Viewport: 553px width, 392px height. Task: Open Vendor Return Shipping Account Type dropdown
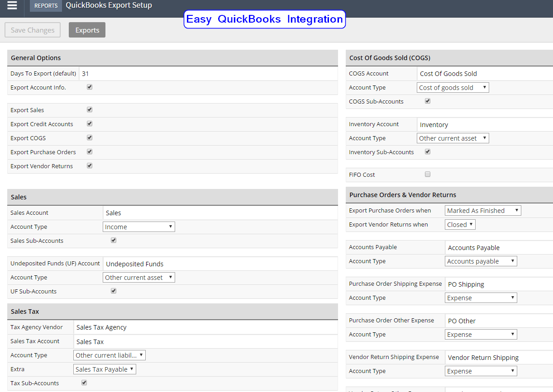[481, 371]
